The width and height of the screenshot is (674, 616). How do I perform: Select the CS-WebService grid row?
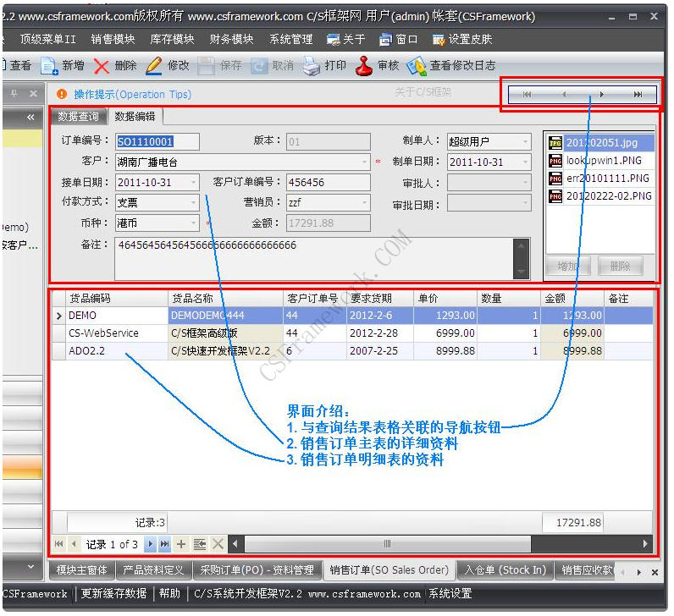coord(352,333)
